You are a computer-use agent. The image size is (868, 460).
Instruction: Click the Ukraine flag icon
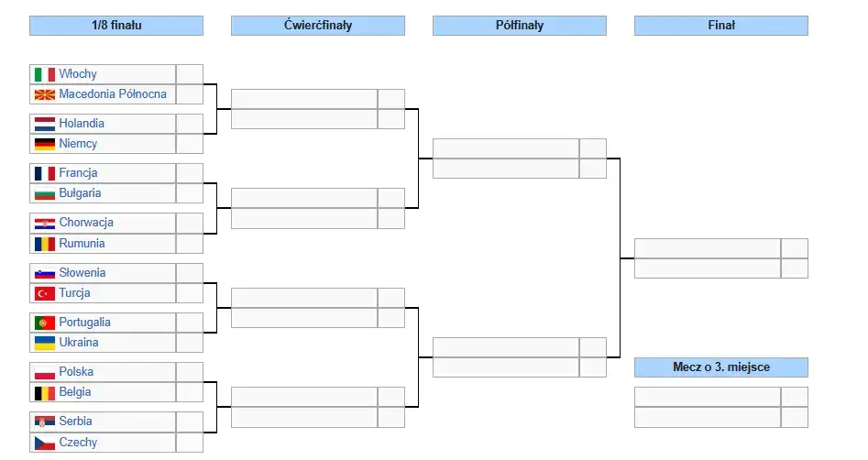tap(44, 343)
